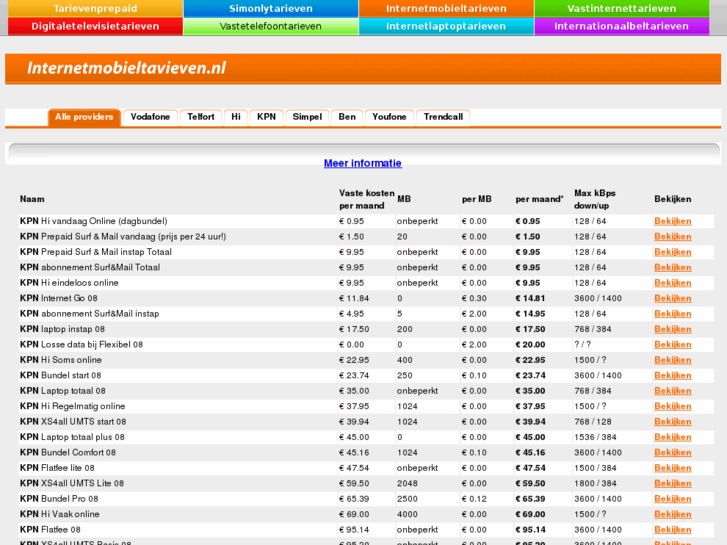
Task: Filter by the KPN tab
Action: click(x=266, y=117)
